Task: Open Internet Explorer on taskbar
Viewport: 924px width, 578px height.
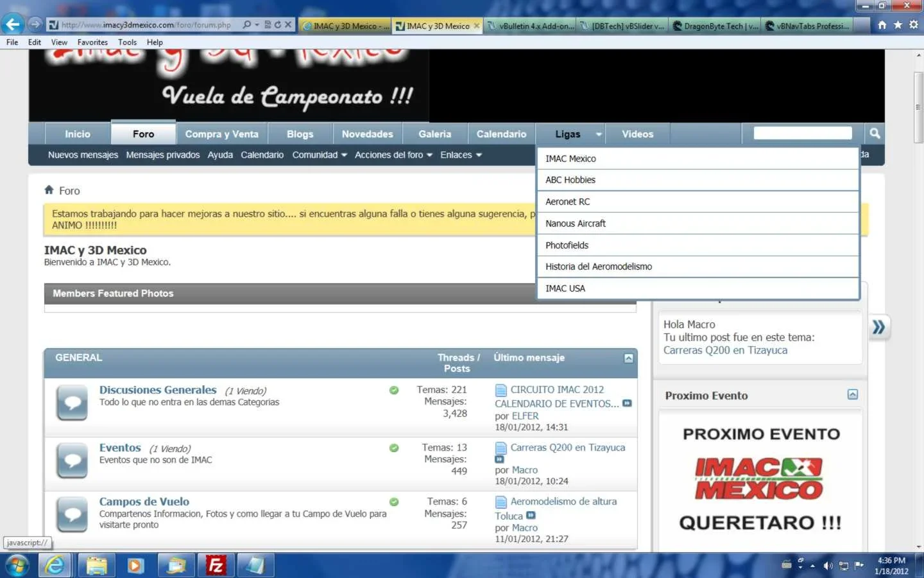Action: pyautogui.click(x=55, y=565)
